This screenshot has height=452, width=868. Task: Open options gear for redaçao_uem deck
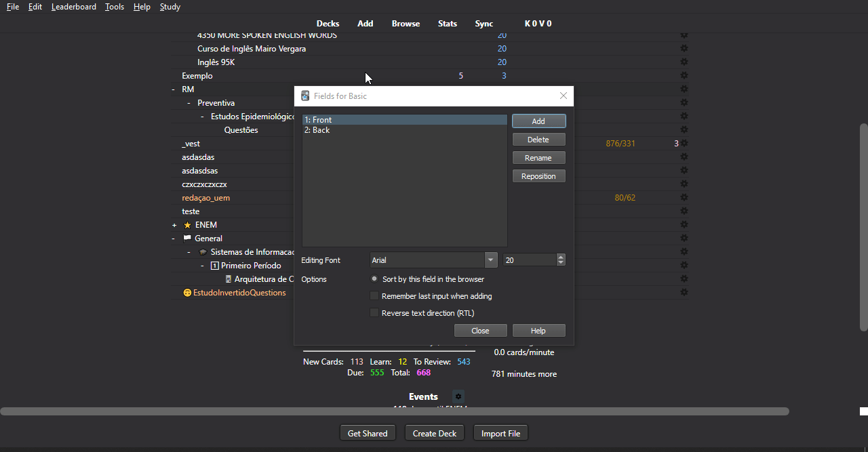click(x=684, y=198)
